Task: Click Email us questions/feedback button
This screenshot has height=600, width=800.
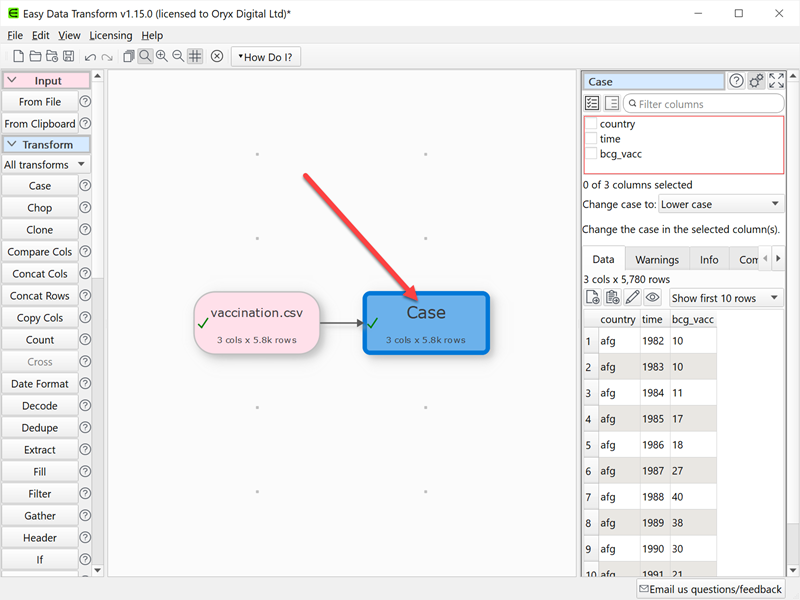Action: click(x=712, y=589)
